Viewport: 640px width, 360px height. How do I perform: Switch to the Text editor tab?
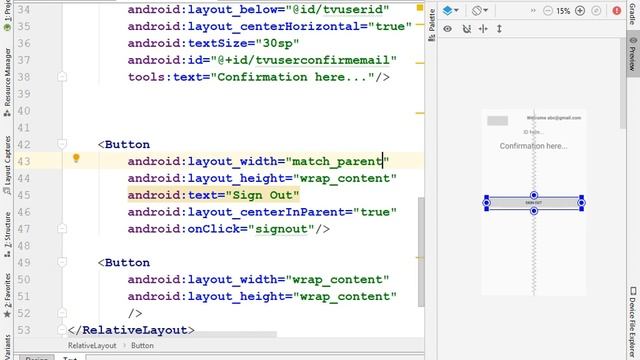click(70, 358)
